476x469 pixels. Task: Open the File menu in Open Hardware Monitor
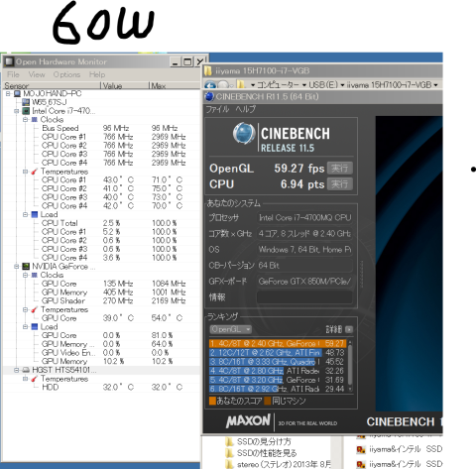(13, 74)
